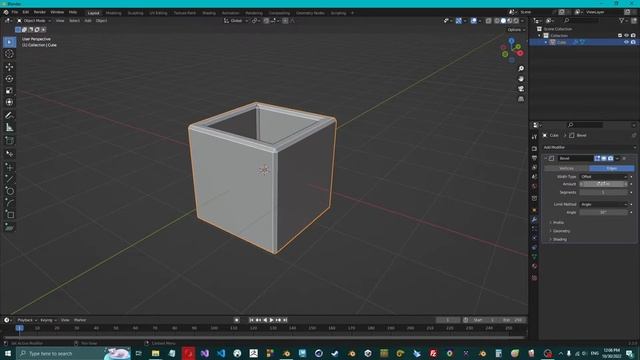The width and height of the screenshot is (640, 360).
Task: Toggle Cube visibility eye in outliner
Action: (x=626, y=42)
